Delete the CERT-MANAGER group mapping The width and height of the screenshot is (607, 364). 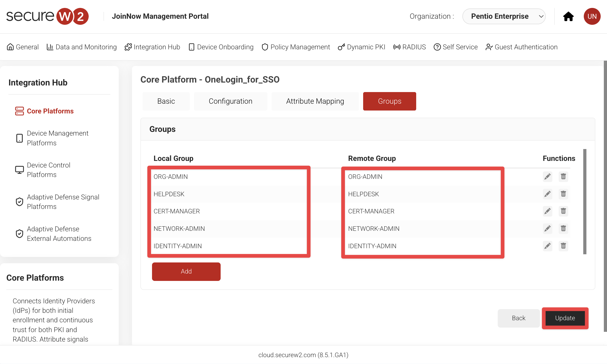tap(563, 211)
